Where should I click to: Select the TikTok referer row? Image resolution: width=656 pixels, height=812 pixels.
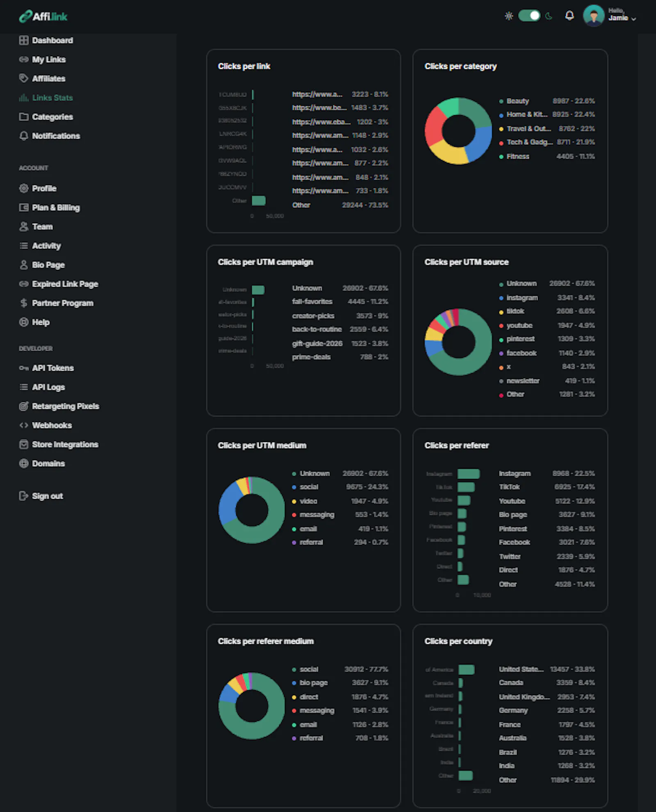(547, 487)
